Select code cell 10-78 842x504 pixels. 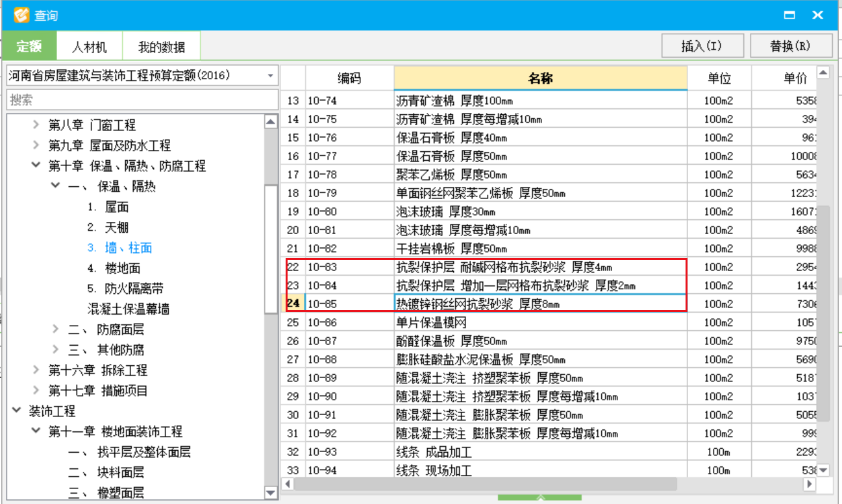tap(349, 174)
